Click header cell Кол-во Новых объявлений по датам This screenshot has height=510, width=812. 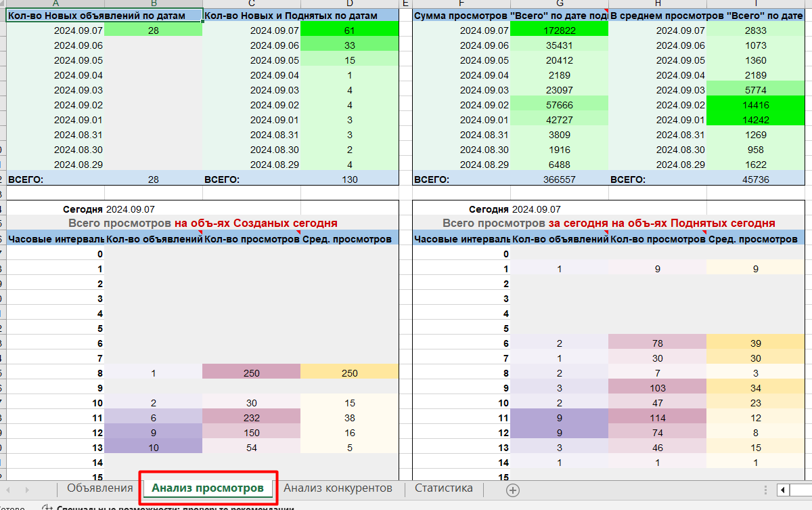coord(104,15)
